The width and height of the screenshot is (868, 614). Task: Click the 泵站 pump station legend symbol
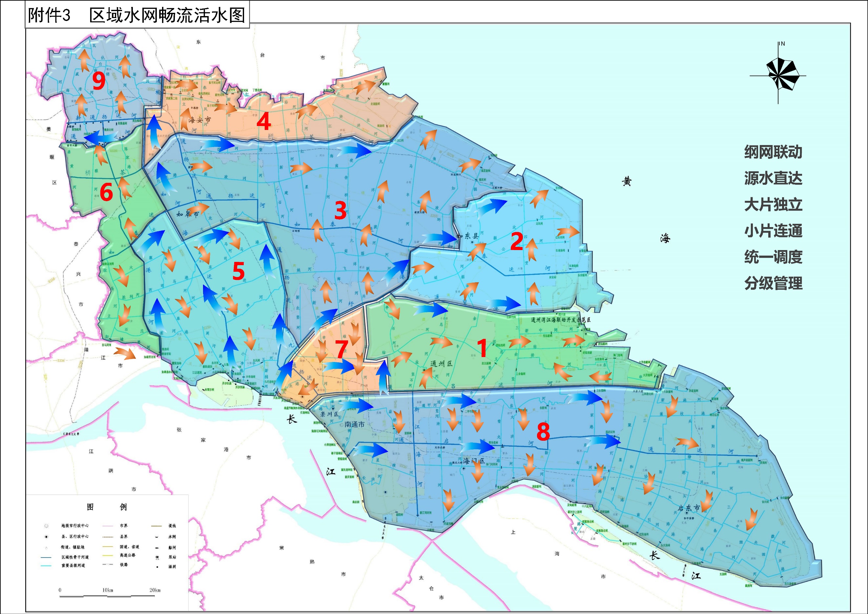[x=157, y=557]
